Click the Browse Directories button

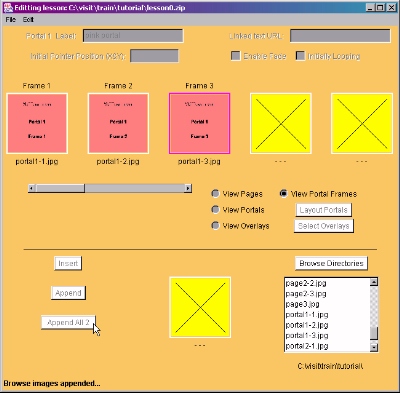pos(331,263)
